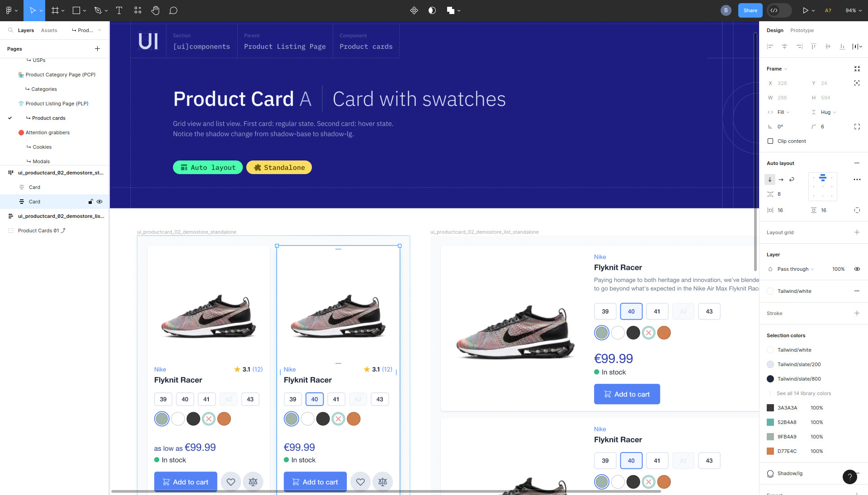Click the Play/Preview icon
Screen dimensions: 868x495
coord(806,10)
